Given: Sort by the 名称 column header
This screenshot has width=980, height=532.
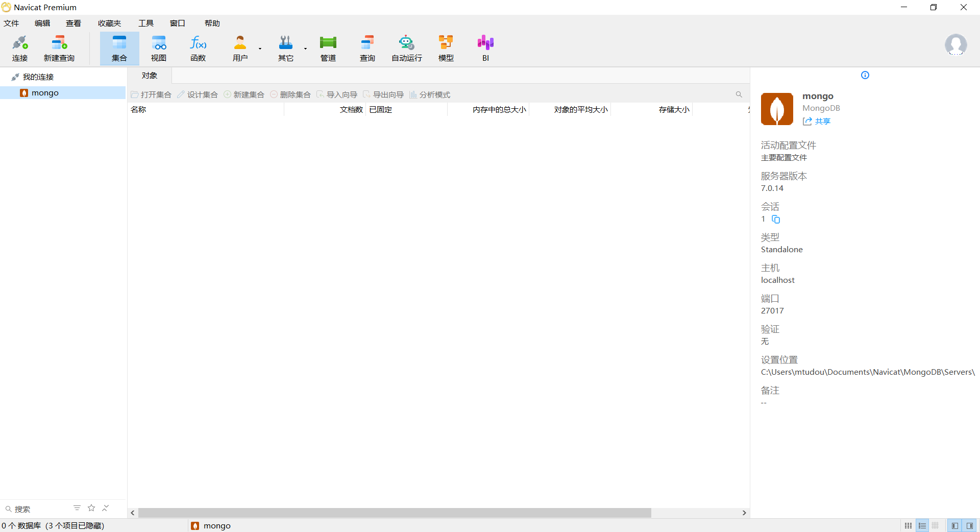Looking at the screenshot, I should pos(206,110).
